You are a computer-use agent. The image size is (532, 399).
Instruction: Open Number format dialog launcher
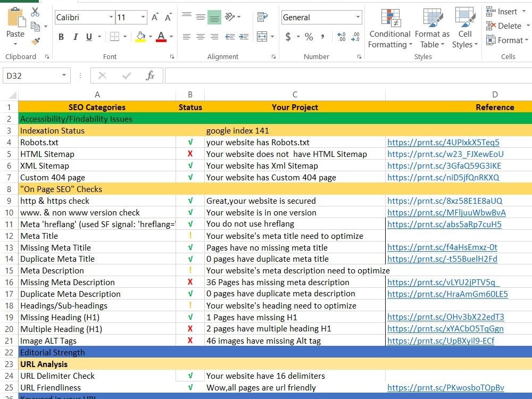(x=359, y=57)
